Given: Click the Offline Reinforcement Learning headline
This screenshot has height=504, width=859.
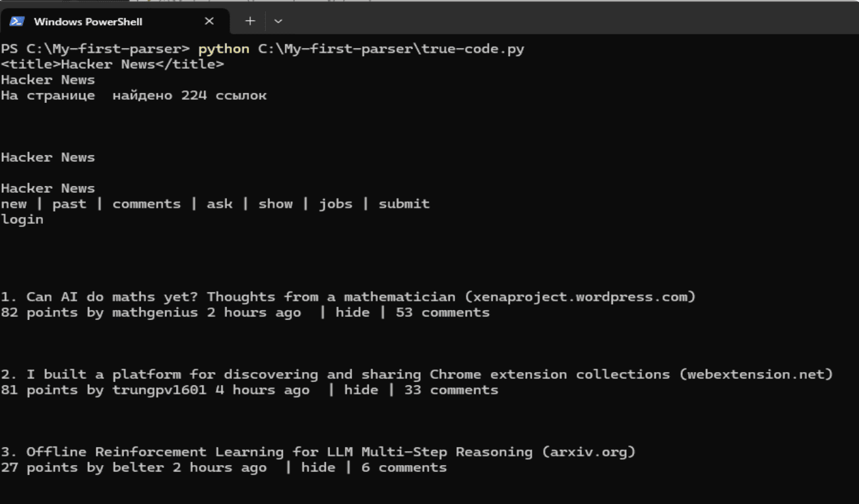Looking at the screenshot, I should coord(280,452).
